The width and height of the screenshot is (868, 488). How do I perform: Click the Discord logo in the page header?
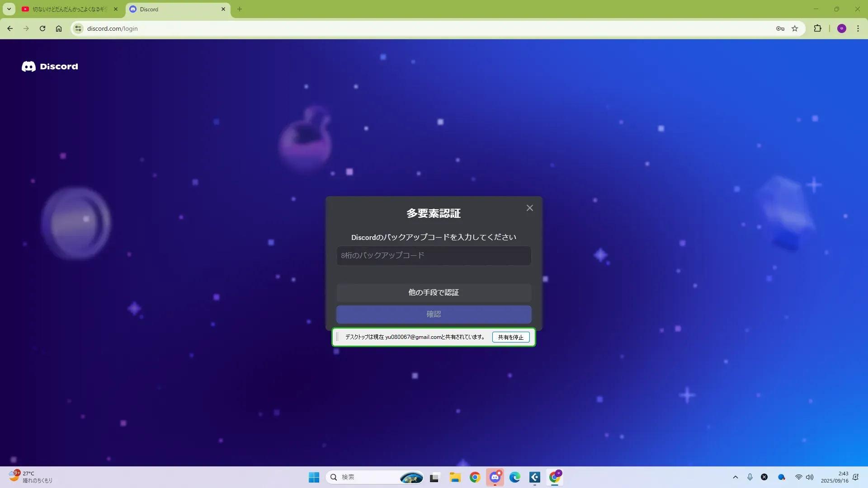tap(50, 66)
